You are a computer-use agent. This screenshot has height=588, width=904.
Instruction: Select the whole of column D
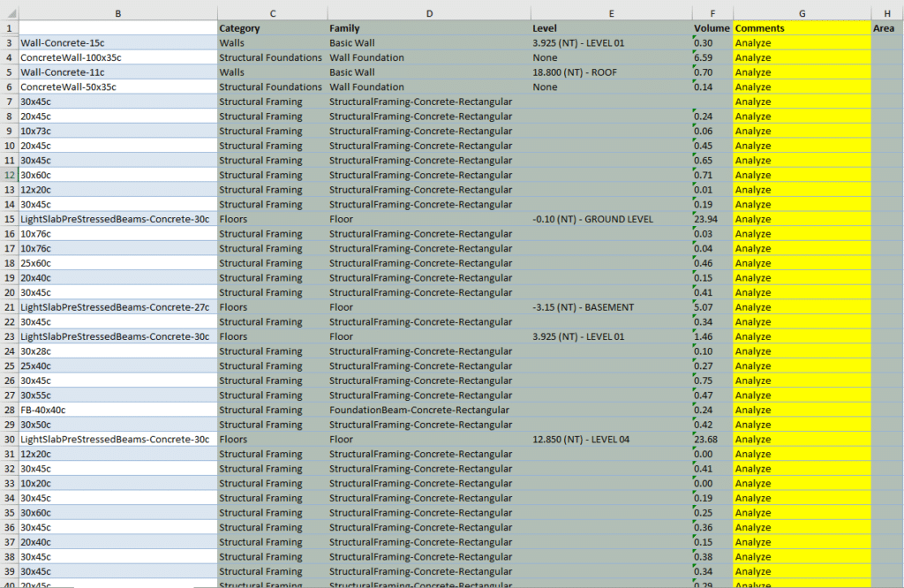pos(429,13)
